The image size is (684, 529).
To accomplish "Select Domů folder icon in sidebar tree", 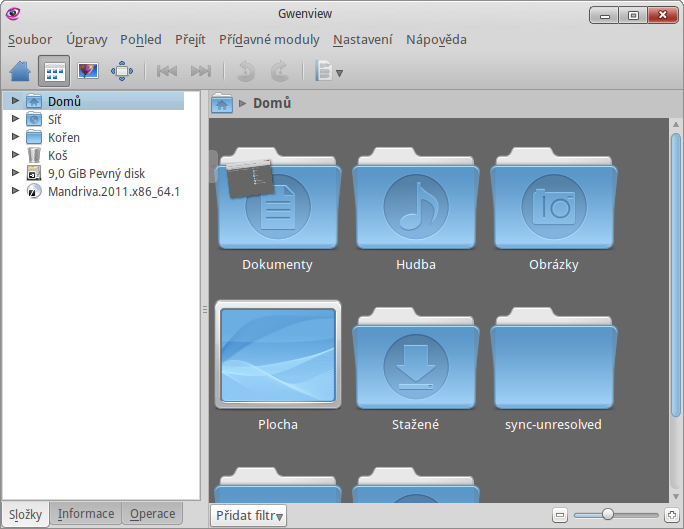I will tap(34, 101).
